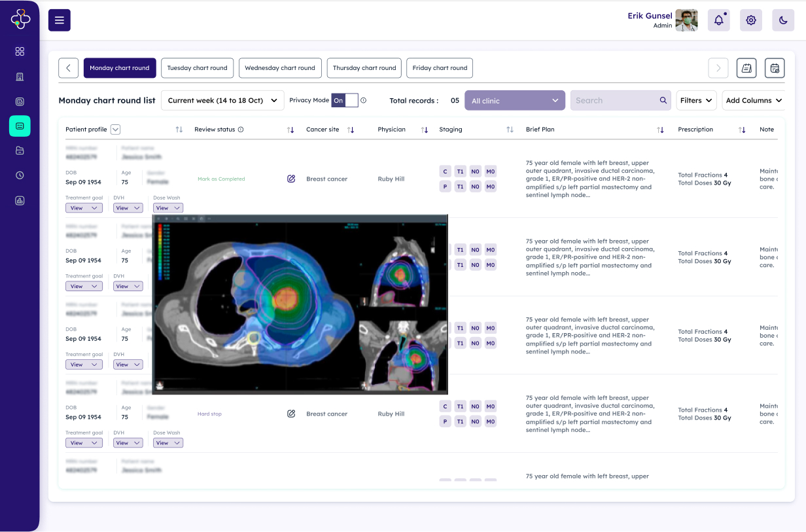Open the hamburger menu button
This screenshot has width=806, height=532.
pyautogui.click(x=60, y=20)
